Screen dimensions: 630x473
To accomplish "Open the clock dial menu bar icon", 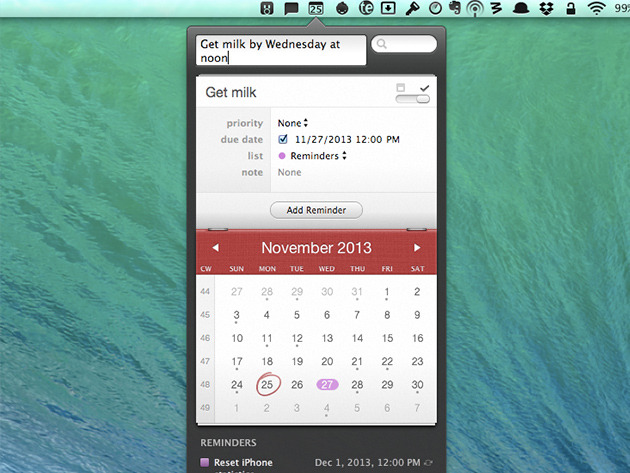I will point(435,8).
